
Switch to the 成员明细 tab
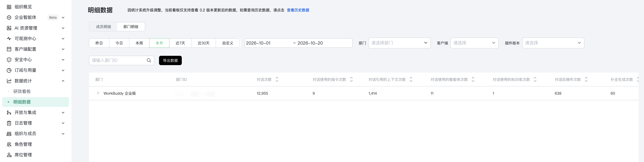[x=103, y=27]
